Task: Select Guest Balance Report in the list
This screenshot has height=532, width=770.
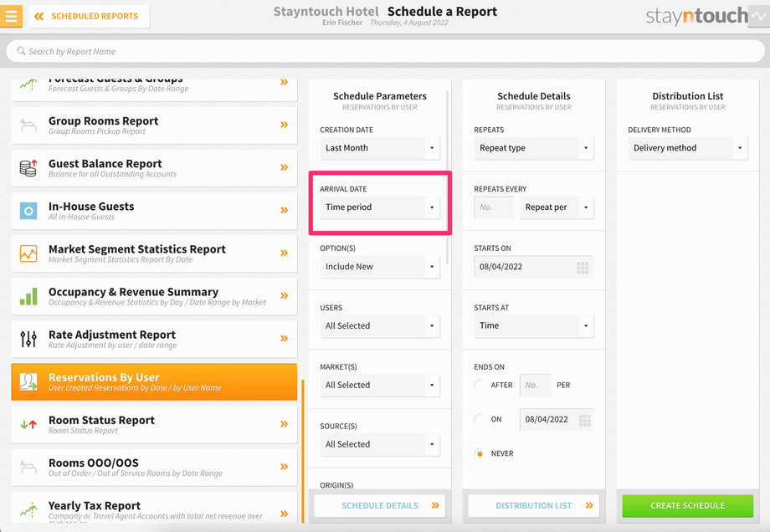Action: pyautogui.click(x=154, y=168)
